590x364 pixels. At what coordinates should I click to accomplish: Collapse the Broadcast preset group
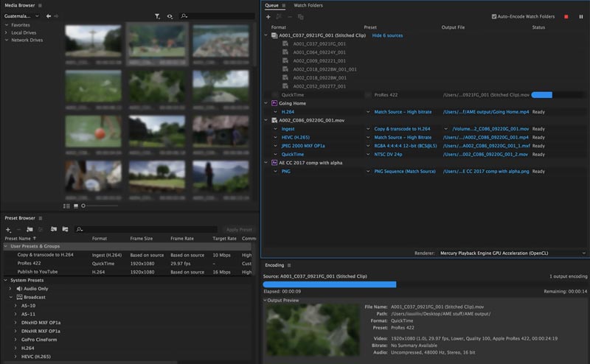[10, 297]
